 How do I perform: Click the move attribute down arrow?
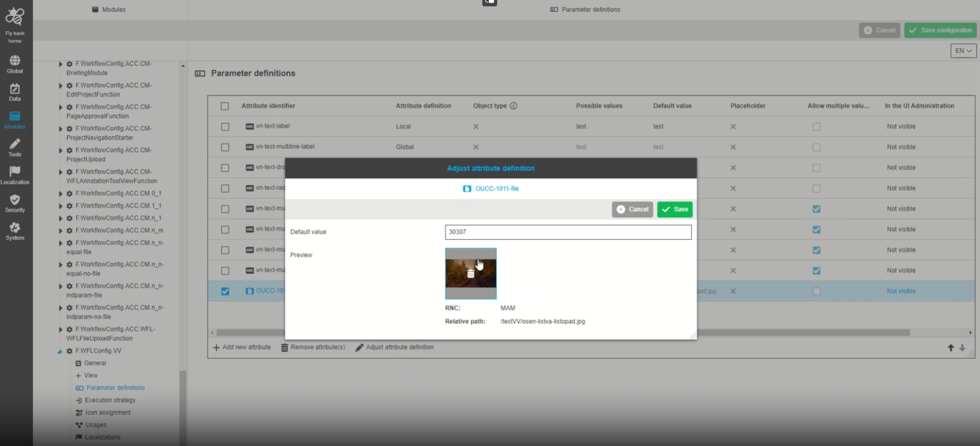point(962,348)
